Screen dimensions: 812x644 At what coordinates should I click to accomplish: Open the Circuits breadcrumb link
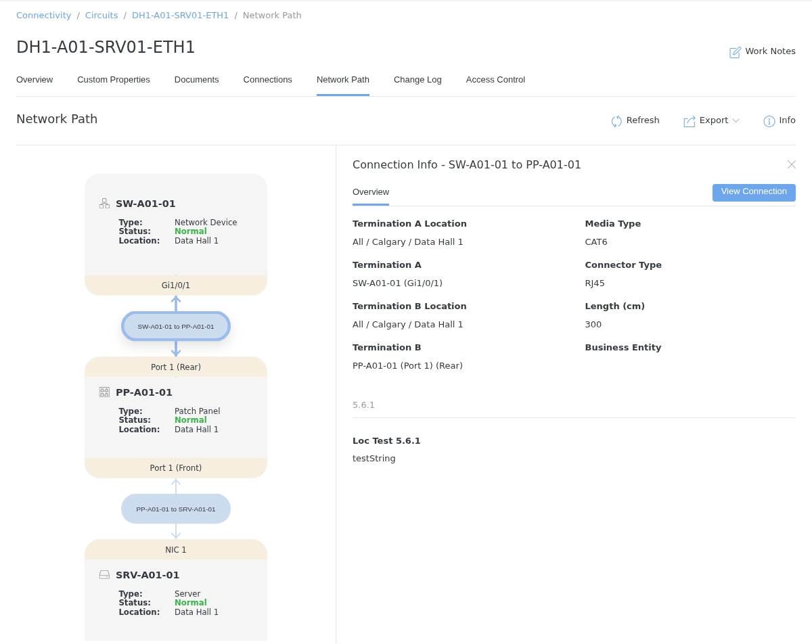click(101, 15)
